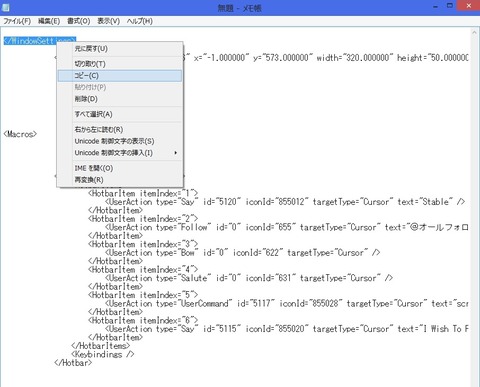The width and height of the screenshot is (480, 387).
Task: Toggle Unicode 制御文字の表示(S)
Action: (x=120, y=141)
